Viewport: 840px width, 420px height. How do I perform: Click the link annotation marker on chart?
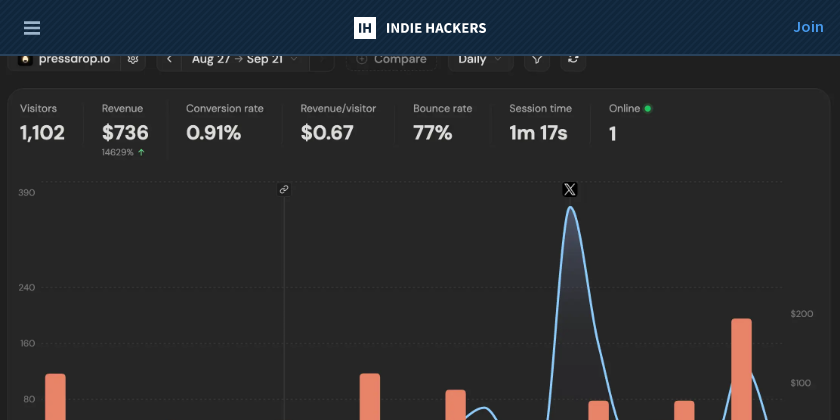click(x=284, y=189)
